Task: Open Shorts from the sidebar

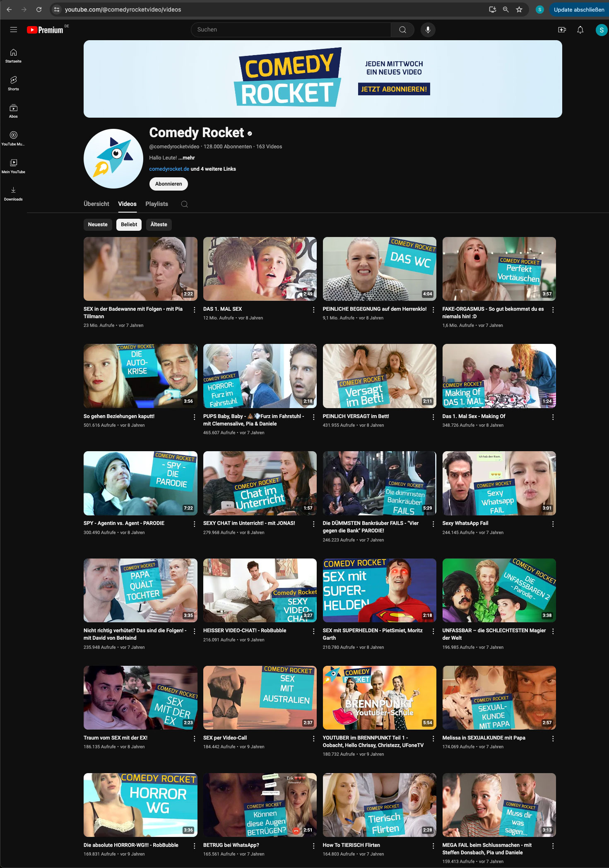Action: click(13, 83)
